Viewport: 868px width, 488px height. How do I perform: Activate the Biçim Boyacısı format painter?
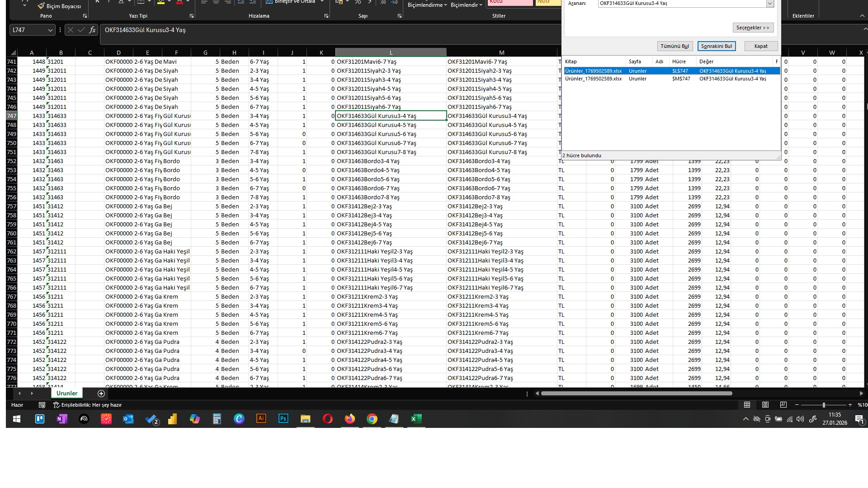point(59,6)
